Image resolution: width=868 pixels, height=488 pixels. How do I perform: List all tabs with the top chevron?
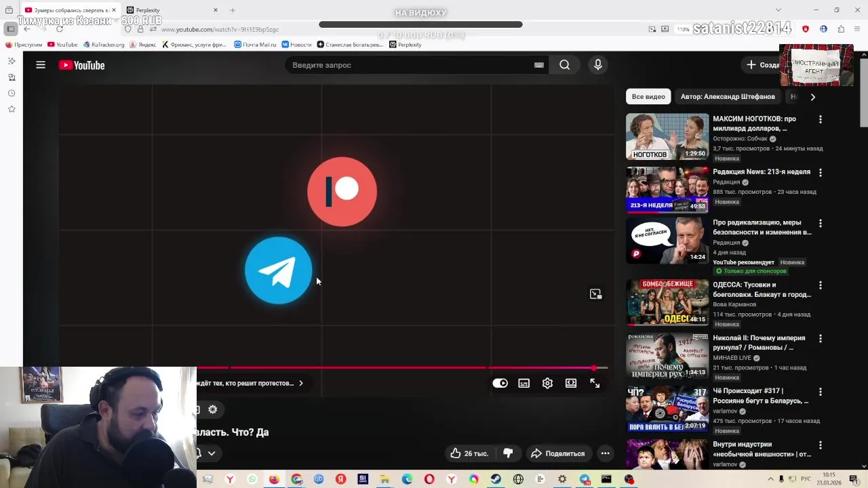pyautogui.click(x=778, y=10)
